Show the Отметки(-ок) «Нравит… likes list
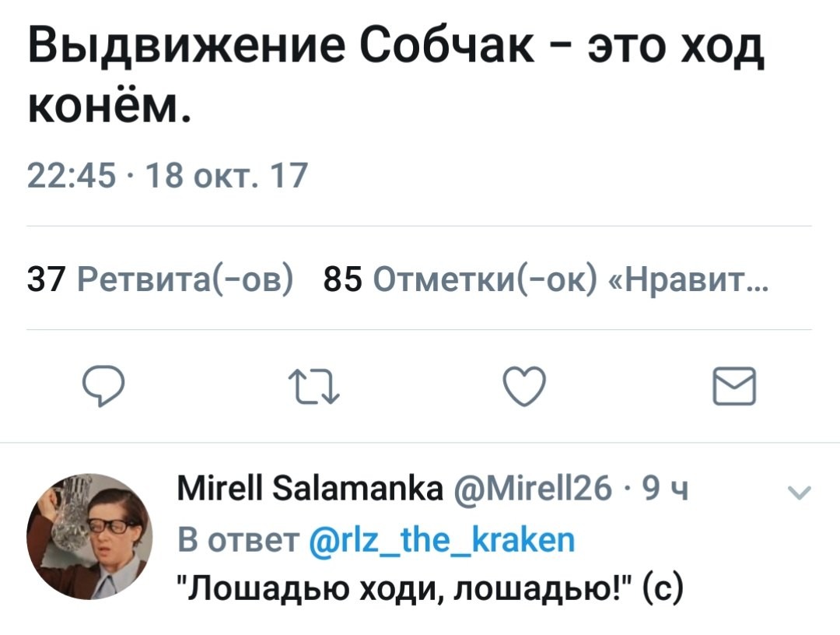Image resolution: width=840 pixels, height=635 pixels. (x=569, y=278)
